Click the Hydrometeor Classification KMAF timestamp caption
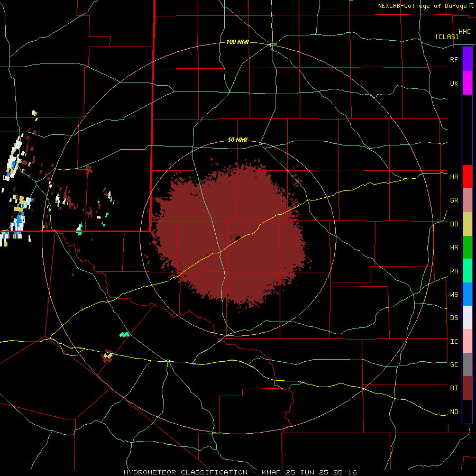 pyautogui.click(x=240, y=472)
